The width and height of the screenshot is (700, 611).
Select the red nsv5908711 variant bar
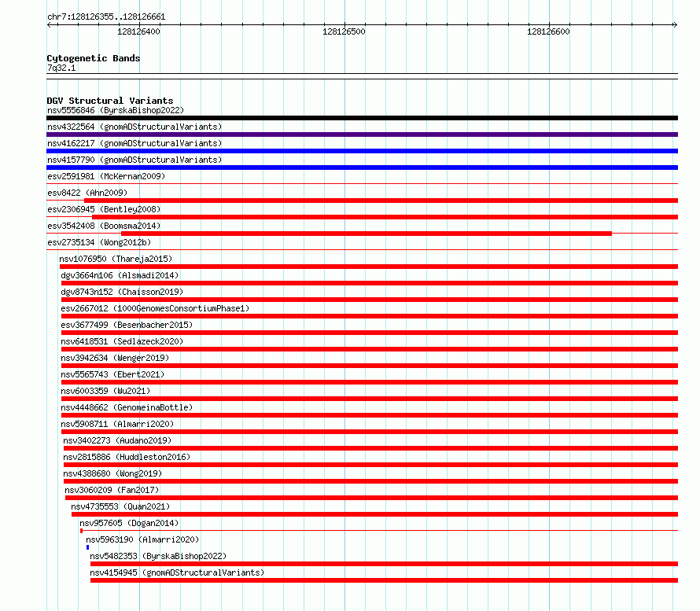click(x=370, y=432)
